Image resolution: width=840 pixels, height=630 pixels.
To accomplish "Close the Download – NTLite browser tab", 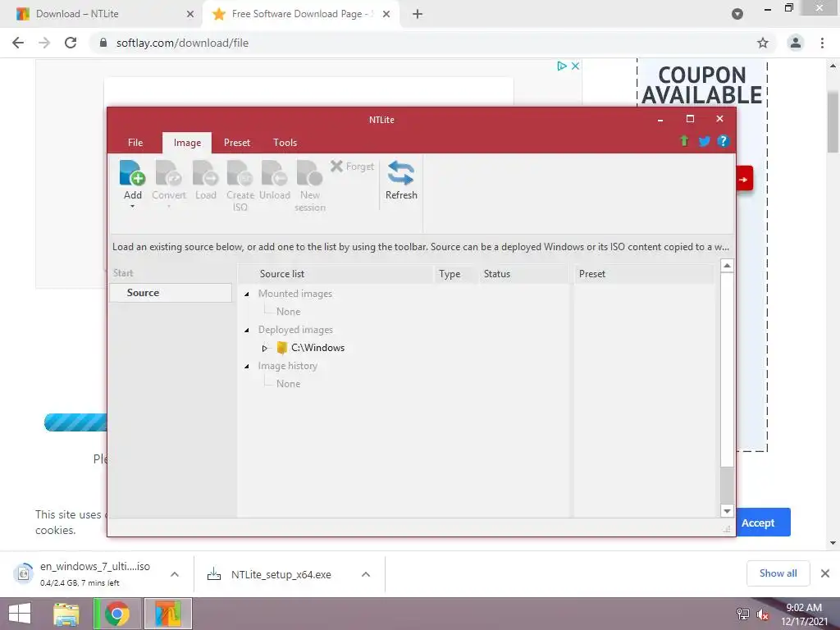I will [x=190, y=14].
